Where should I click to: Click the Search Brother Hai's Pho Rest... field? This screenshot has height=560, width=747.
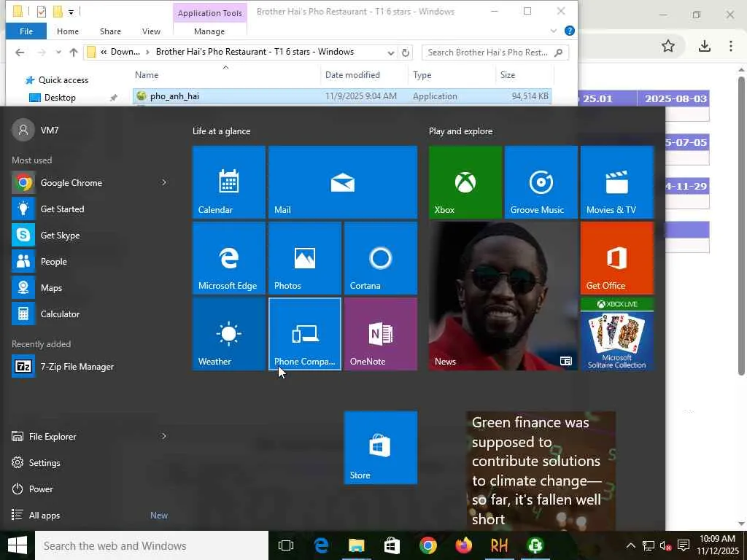[495, 52]
